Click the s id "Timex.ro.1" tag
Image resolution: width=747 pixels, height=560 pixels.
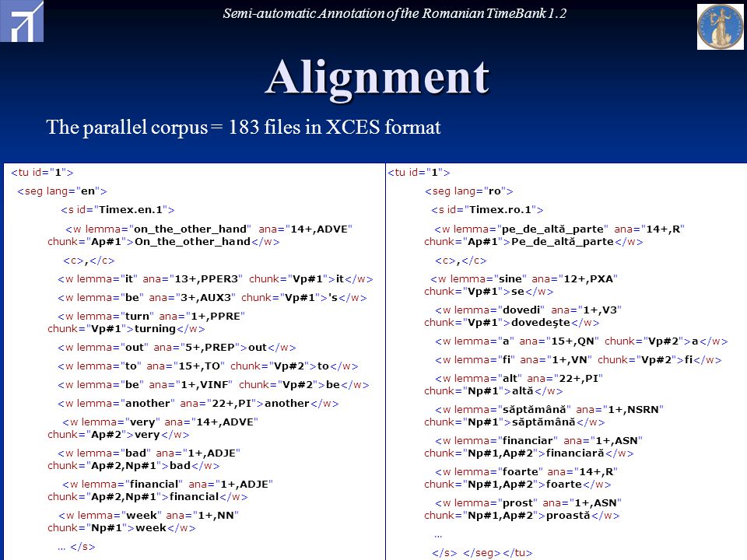coord(487,209)
